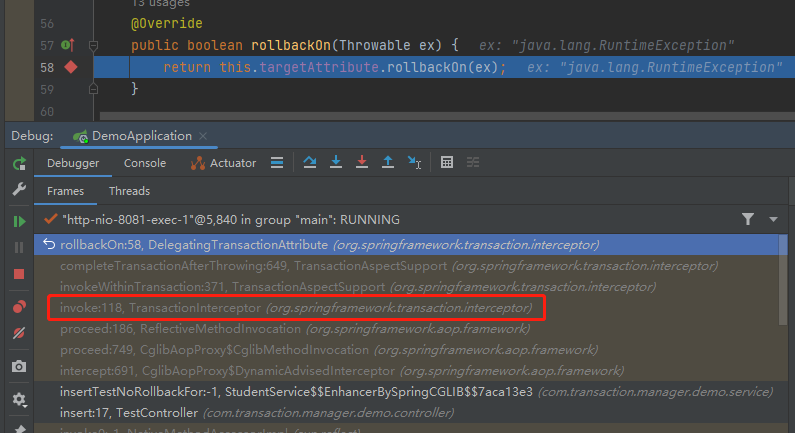Open the wrench settings icon
The image size is (795, 433).
coord(19,189)
